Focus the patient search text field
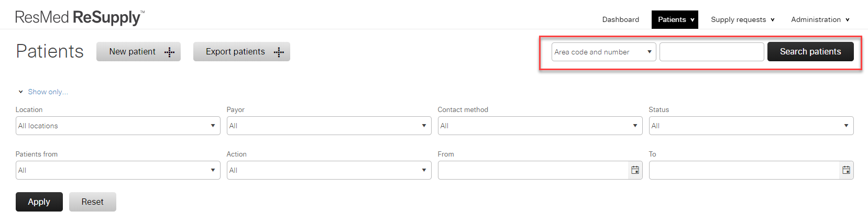Viewport: 868px width, 222px height. pos(712,52)
